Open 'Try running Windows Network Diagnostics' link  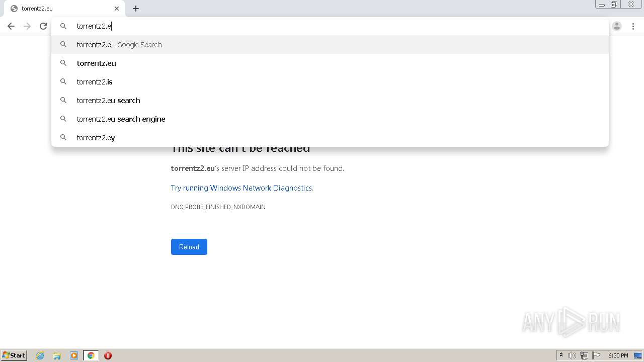pyautogui.click(x=242, y=188)
